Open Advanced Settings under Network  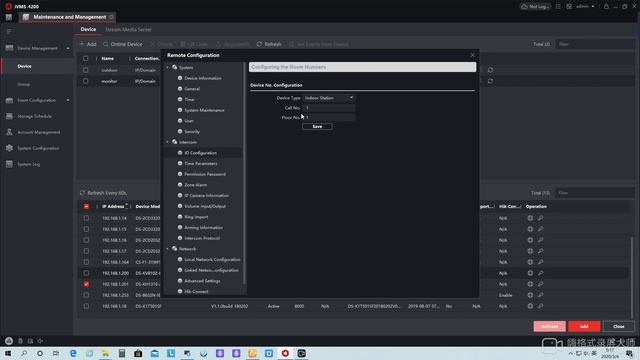click(x=202, y=281)
